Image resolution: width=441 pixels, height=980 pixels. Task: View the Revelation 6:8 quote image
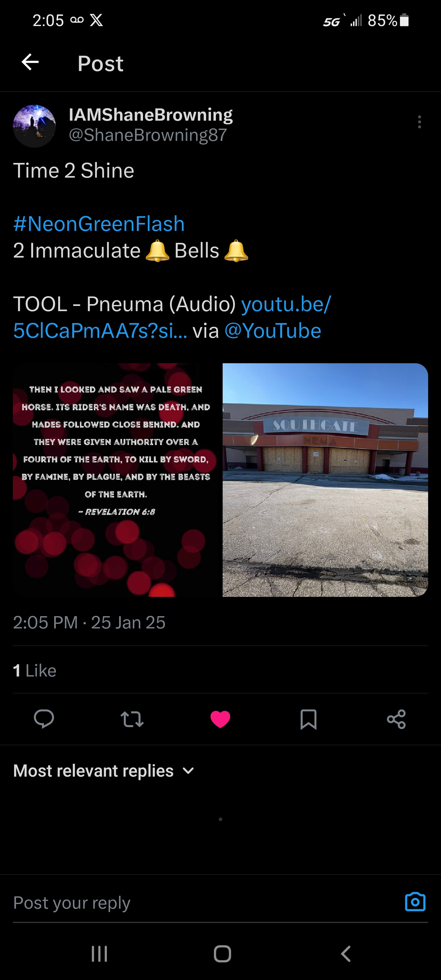point(115,480)
